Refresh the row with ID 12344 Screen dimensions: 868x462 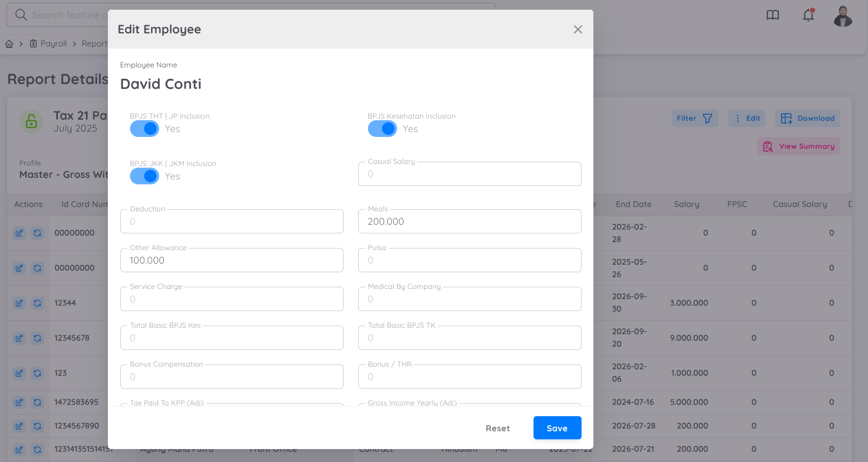coord(37,303)
